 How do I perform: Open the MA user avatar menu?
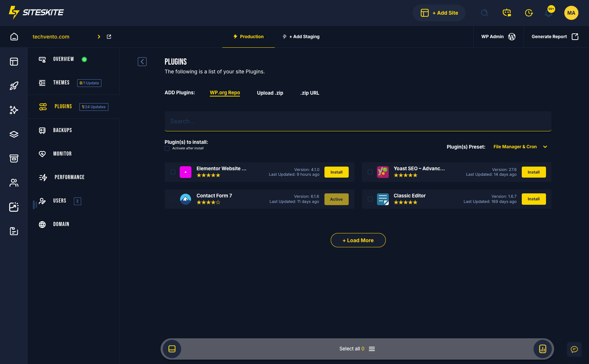(x=571, y=13)
